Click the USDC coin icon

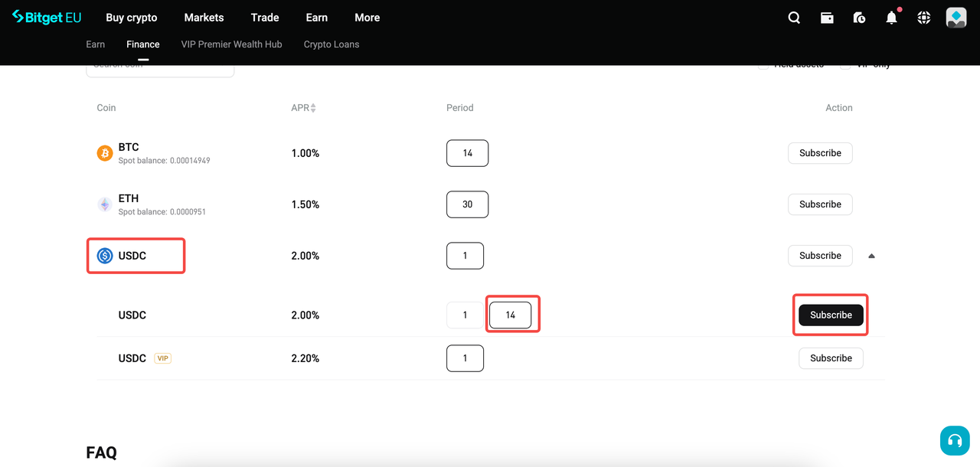pos(105,256)
